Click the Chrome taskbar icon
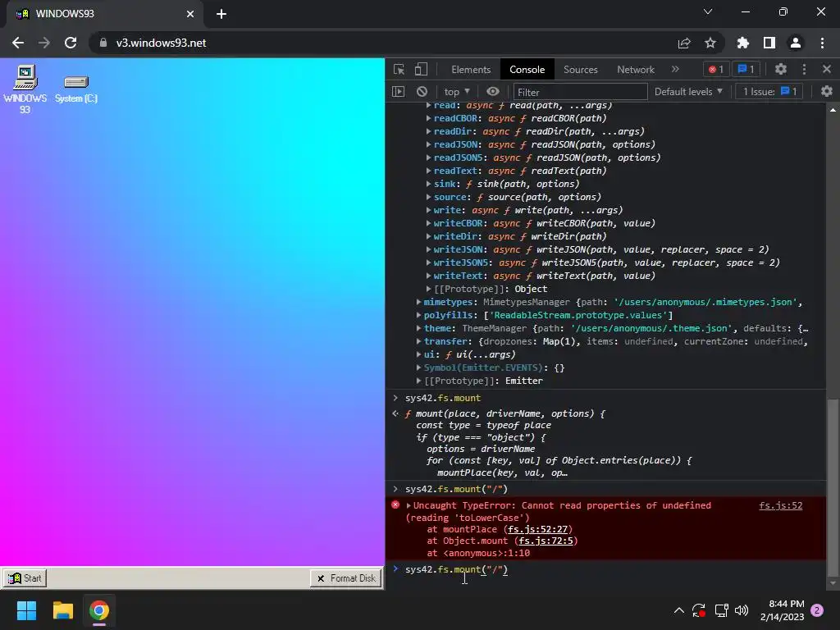840x630 pixels. coord(99,610)
